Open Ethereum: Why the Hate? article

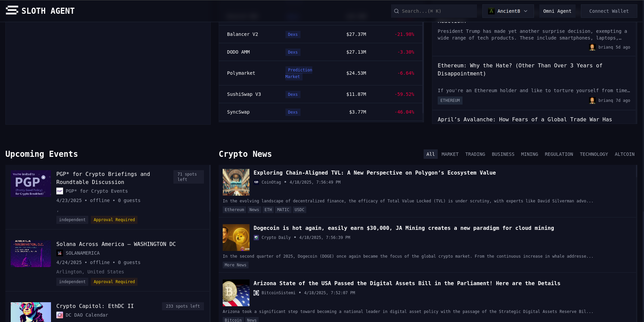coord(520,70)
